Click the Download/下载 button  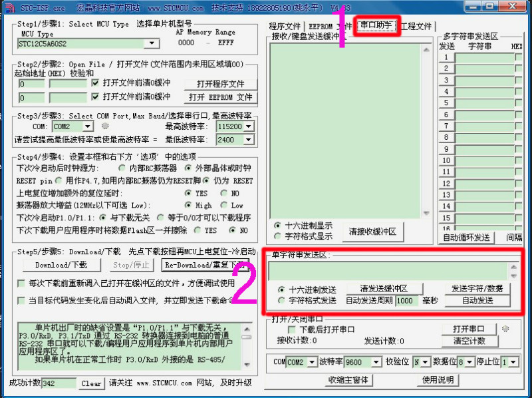(60, 265)
